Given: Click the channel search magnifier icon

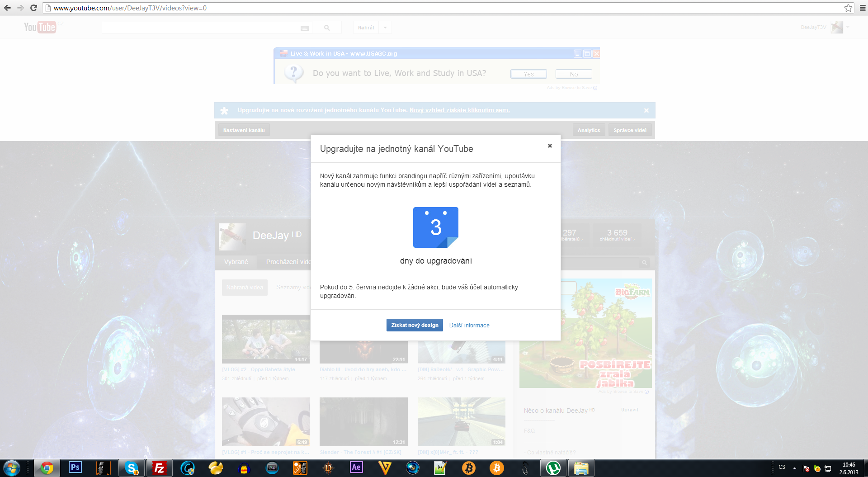Looking at the screenshot, I should pos(645,263).
